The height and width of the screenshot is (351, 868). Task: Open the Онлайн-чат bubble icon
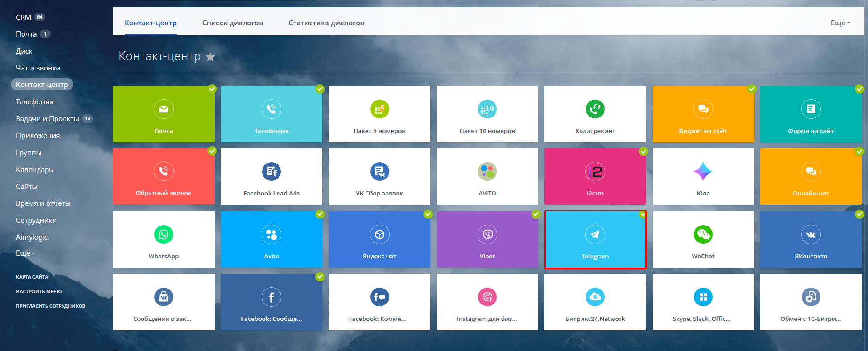[x=811, y=172]
